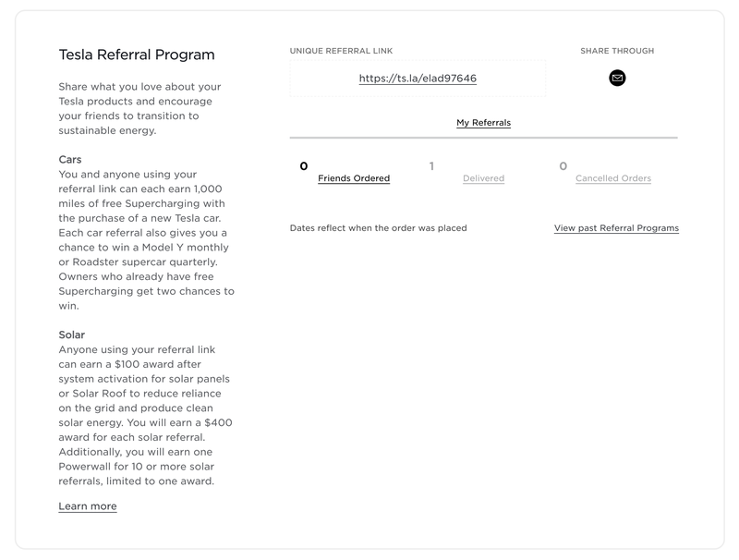Show the Delivered referrals list

(483, 178)
